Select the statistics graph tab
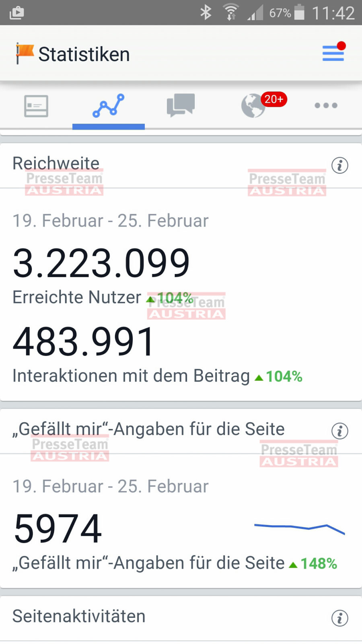 pyautogui.click(x=109, y=106)
